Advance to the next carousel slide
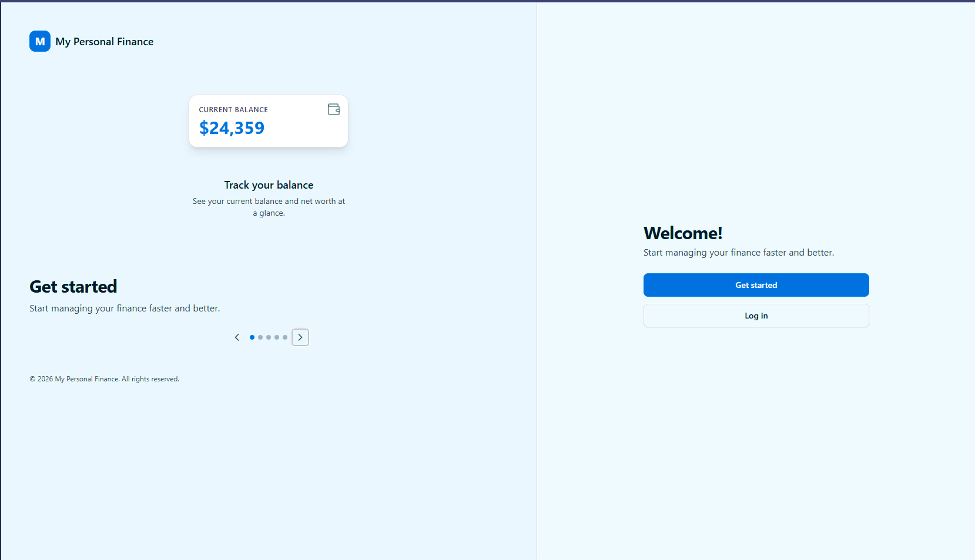975x560 pixels. tap(300, 337)
